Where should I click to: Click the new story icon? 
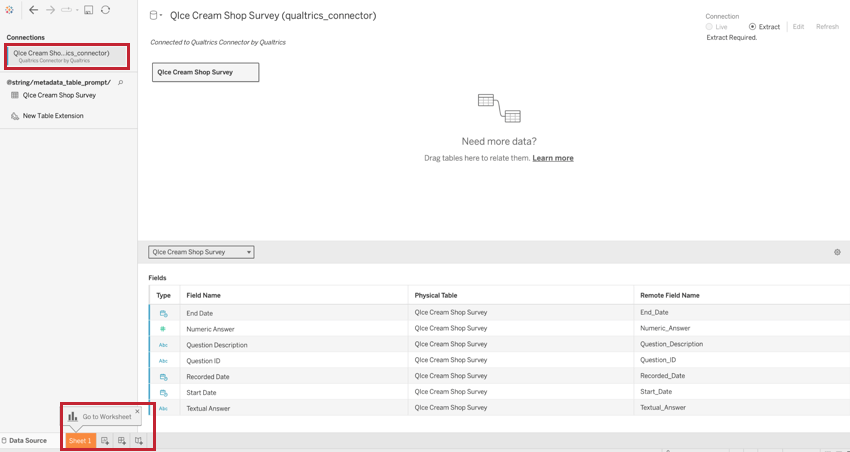(x=139, y=441)
